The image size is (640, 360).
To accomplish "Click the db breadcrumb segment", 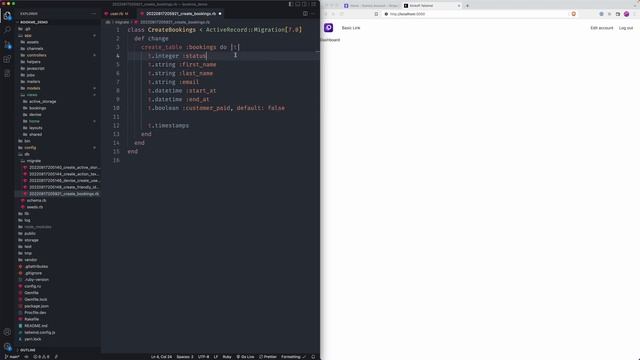I will point(108,22).
